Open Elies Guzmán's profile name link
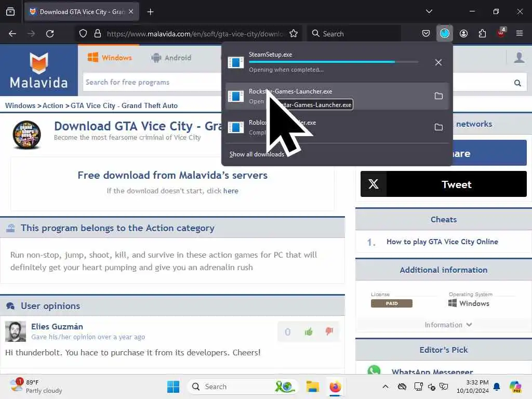This screenshot has height=399, width=532. 57,326
